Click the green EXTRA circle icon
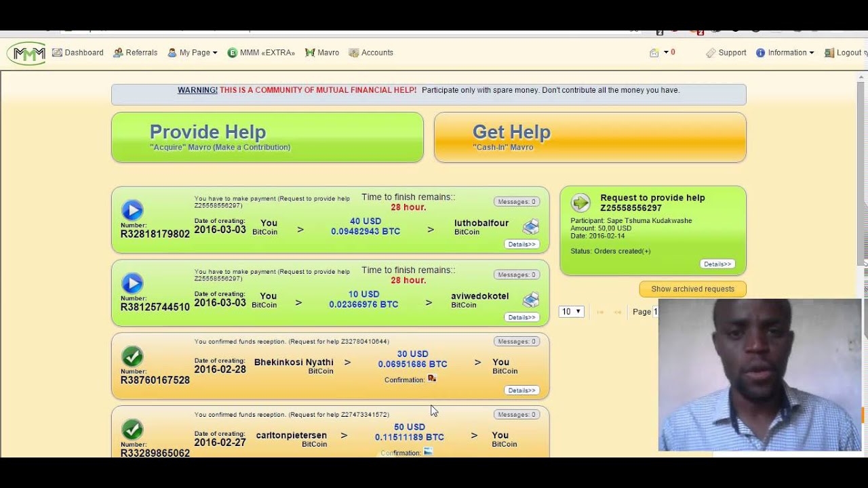The image size is (868, 488). (233, 53)
